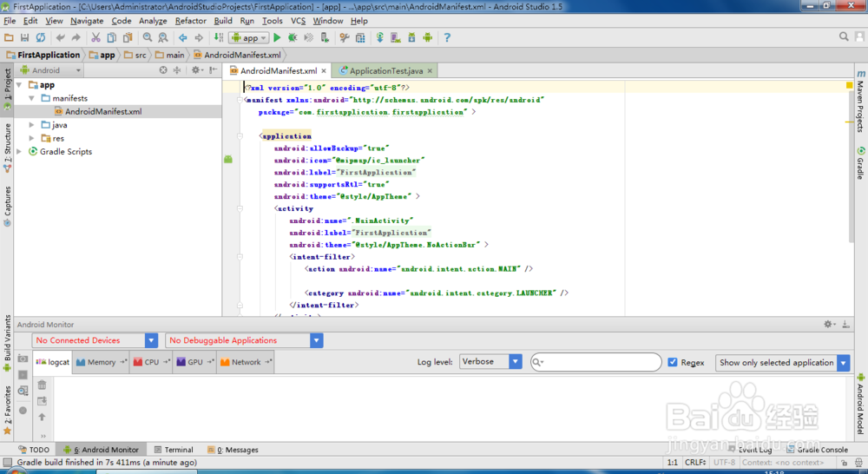The height and width of the screenshot is (474, 868).
Task: Click the Save All toolbar icon
Action: pos(24,37)
